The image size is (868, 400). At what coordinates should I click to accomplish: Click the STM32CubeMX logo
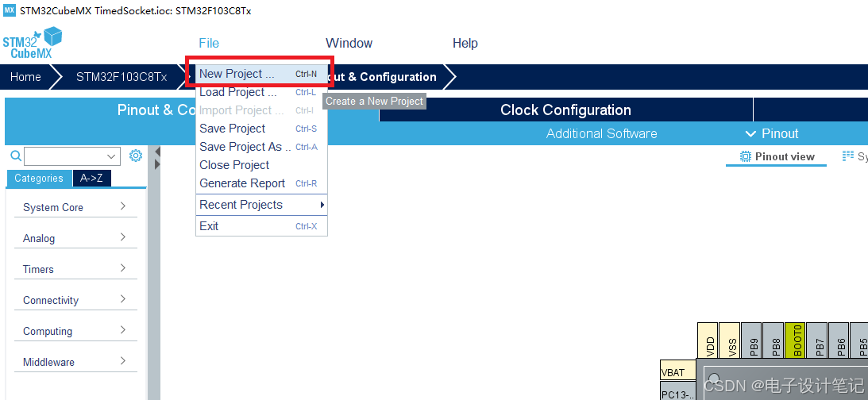[x=32, y=43]
